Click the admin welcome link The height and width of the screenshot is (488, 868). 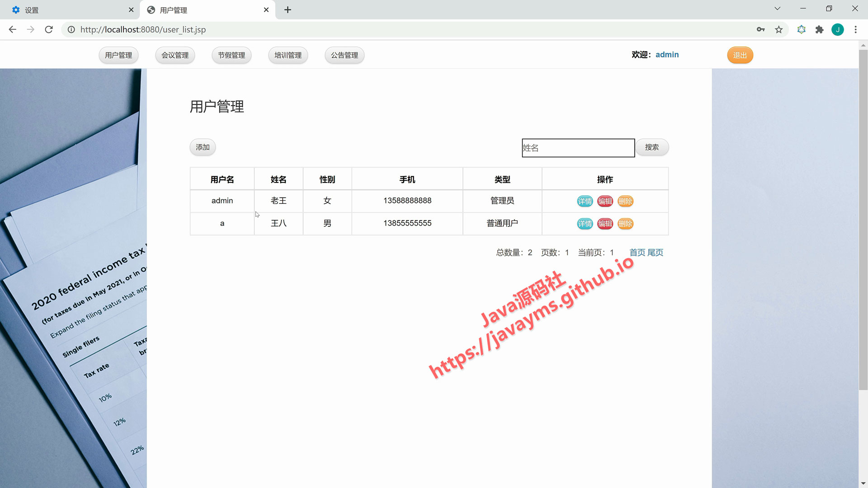coord(667,55)
